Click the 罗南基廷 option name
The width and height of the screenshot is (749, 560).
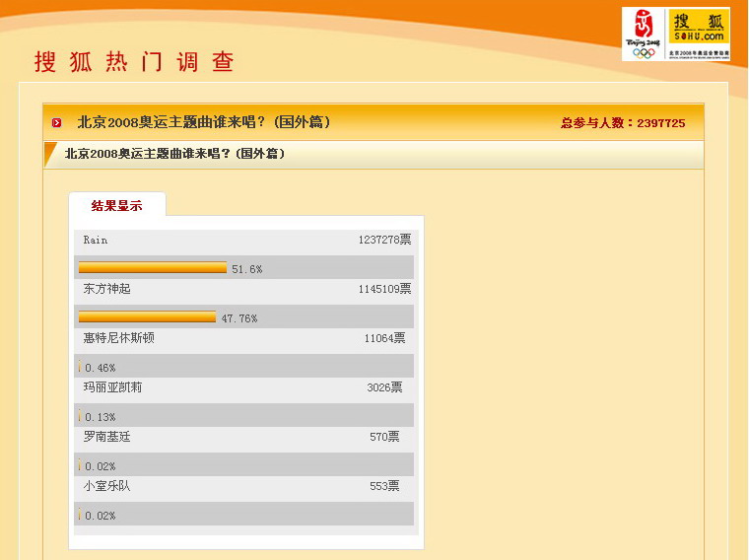point(107,436)
